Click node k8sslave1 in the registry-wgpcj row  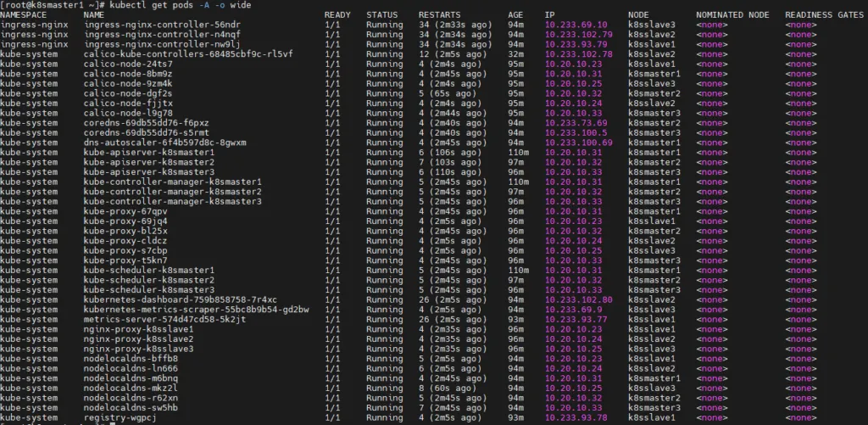point(652,418)
